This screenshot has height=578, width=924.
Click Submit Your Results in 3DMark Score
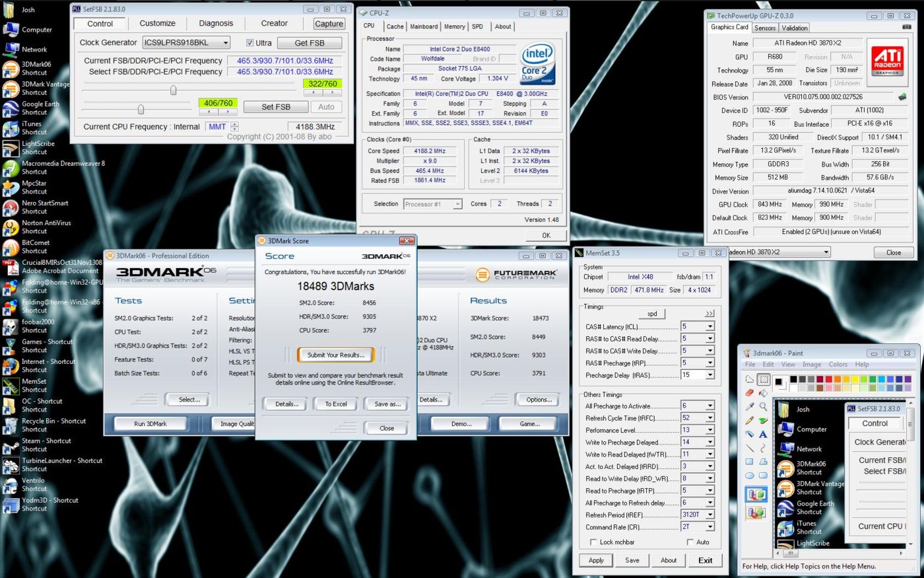(x=335, y=355)
